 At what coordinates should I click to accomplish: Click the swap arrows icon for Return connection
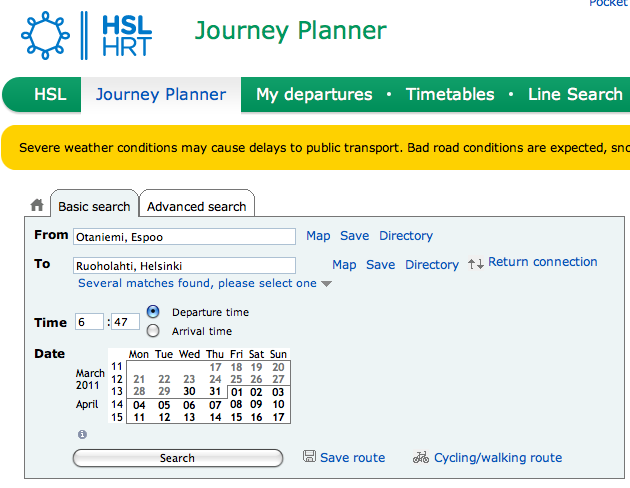[x=476, y=264]
